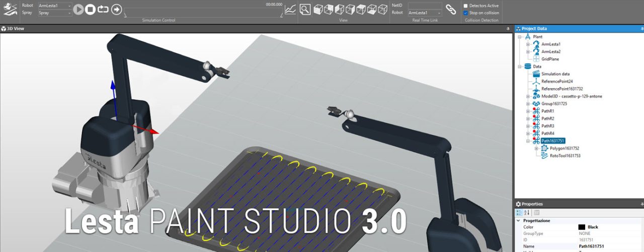Screen dimensions: 644x252
Task: Pin the 3D View panel
Action: [x=508, y=29]
